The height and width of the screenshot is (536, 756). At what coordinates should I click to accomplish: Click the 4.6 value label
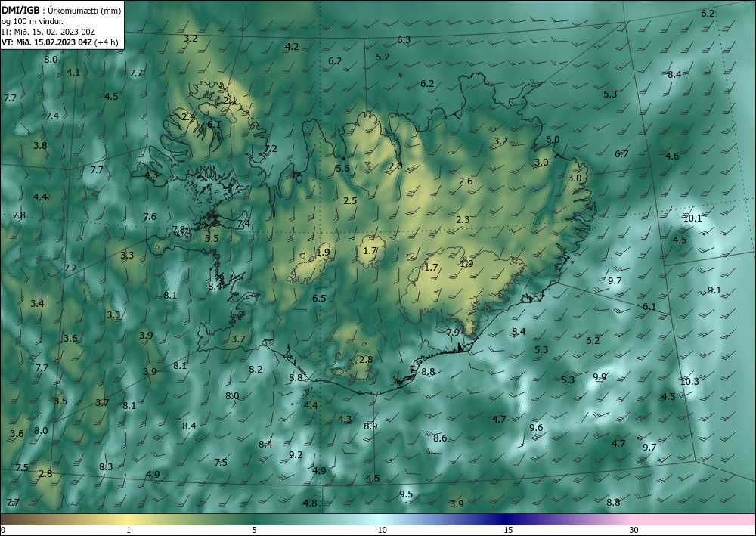point(672,156)
